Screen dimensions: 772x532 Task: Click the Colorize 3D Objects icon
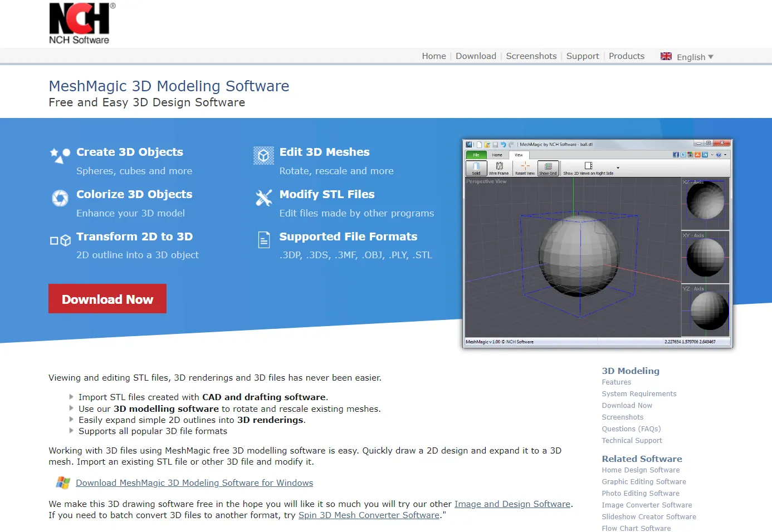point(60,198)
